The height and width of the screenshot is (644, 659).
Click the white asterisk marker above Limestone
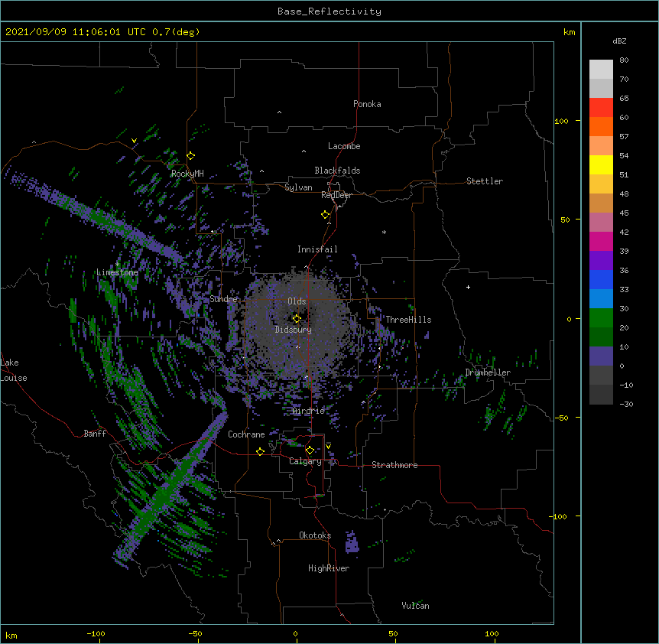(117, 265)
